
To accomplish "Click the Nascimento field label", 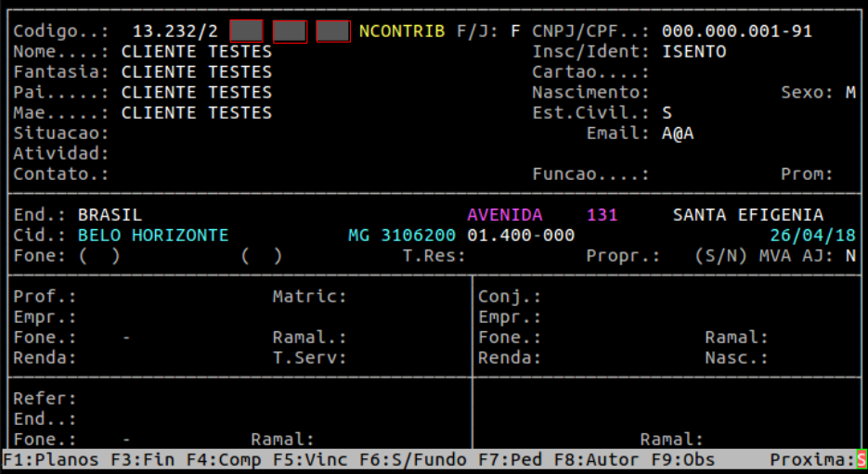I will pyautogui.click(x=590, y=93).
